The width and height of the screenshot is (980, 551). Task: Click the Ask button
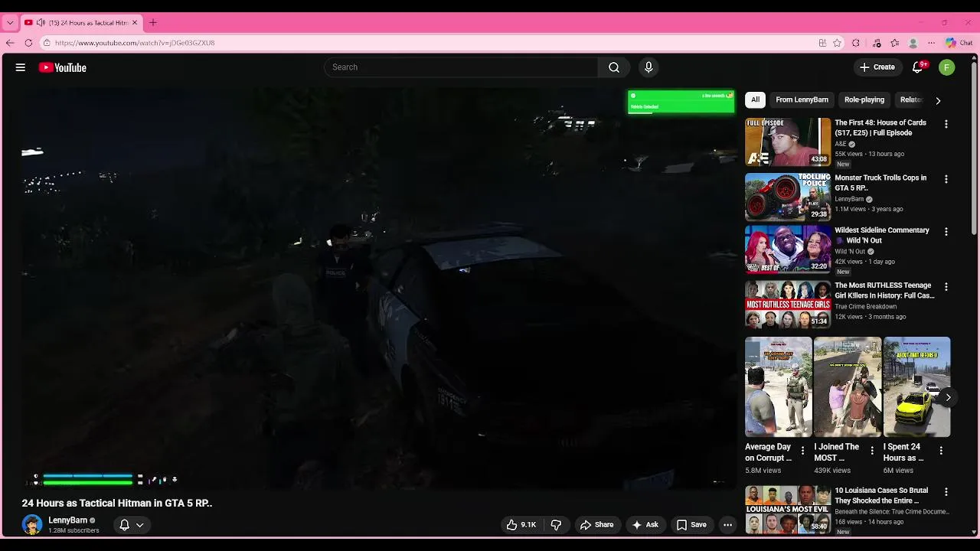click(x=645, y=525)
